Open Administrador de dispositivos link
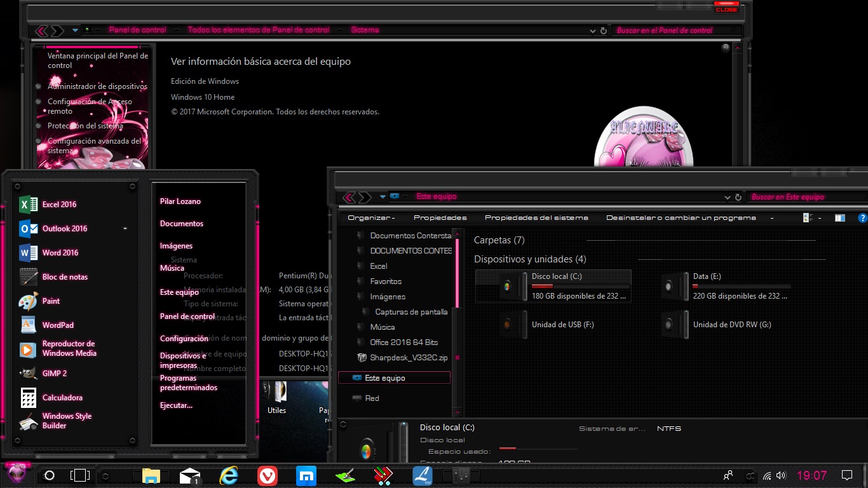This screenshot has width=868, height=488. point(97,86)
